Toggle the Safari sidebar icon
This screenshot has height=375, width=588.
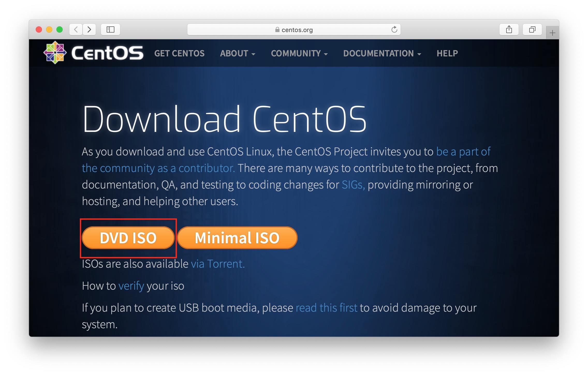(111, 29)
